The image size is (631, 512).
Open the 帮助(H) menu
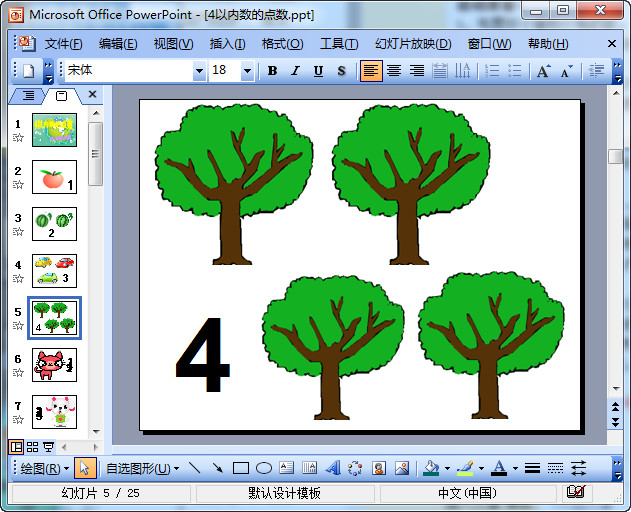point(548,43)
